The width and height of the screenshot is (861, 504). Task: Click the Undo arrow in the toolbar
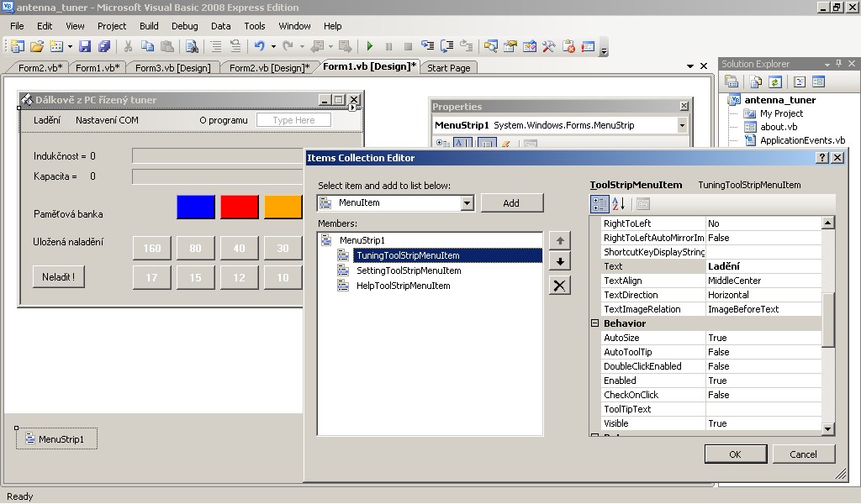pyautogui.click(x=259, y=47)
